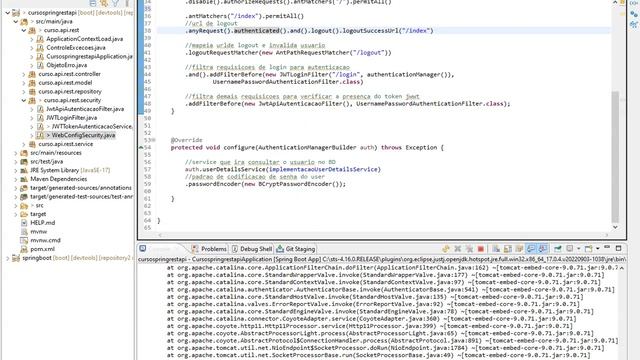The width and height of the screenshot is (640, 360).
Task: Open dropdown arrow next to Open Console
Action: click(x=598, y=249)
